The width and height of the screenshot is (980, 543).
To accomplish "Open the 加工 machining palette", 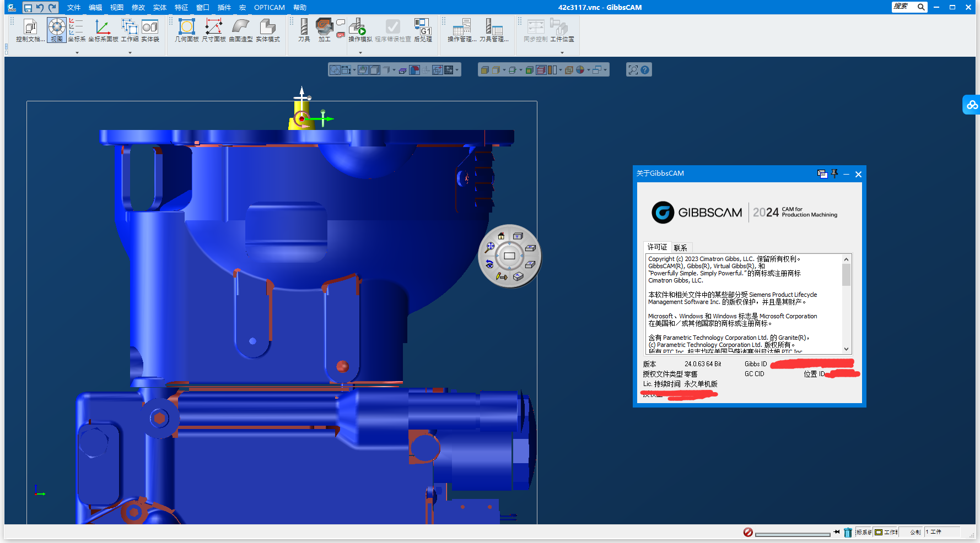I will [x=324, y=30].
